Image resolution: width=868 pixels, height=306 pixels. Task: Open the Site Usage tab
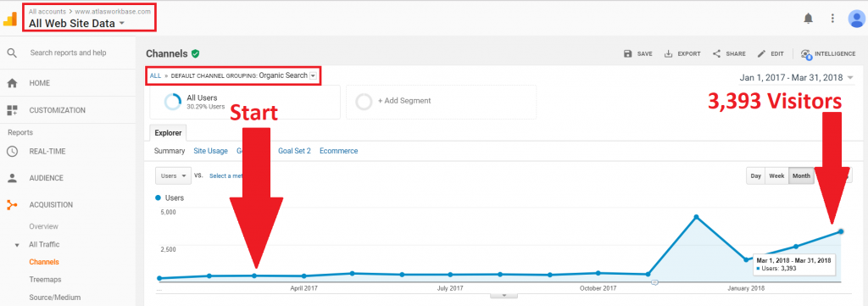coord(210,151)
